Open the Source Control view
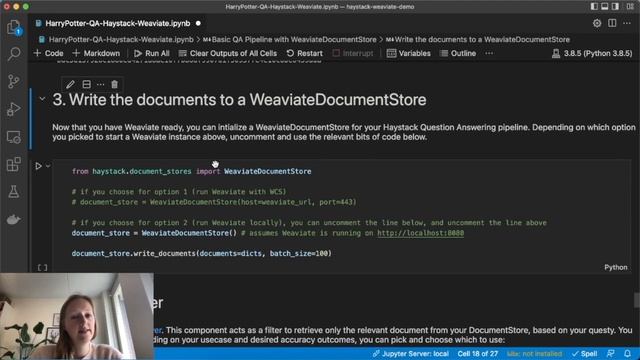The width and height of the screenshot is (640, 360). 14,82
